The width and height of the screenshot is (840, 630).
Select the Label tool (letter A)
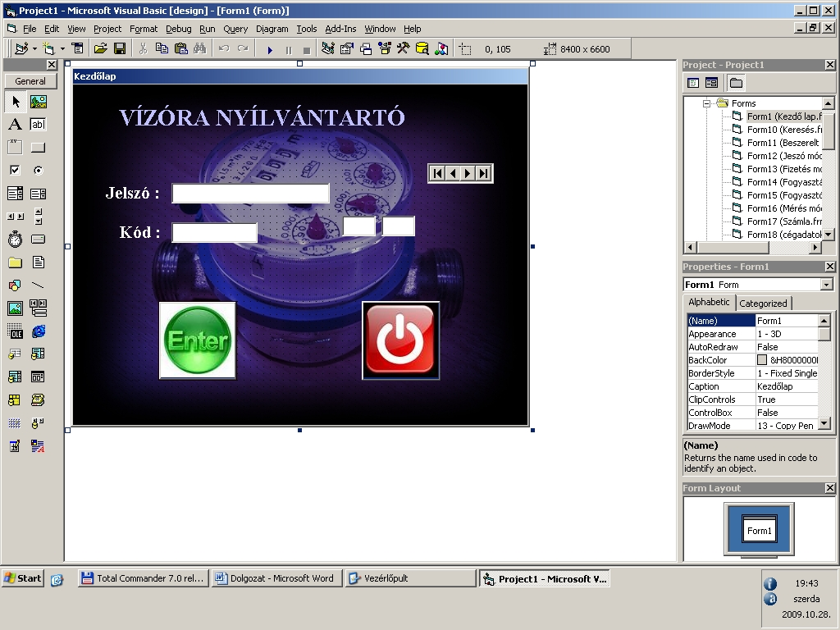pos(16,125)
